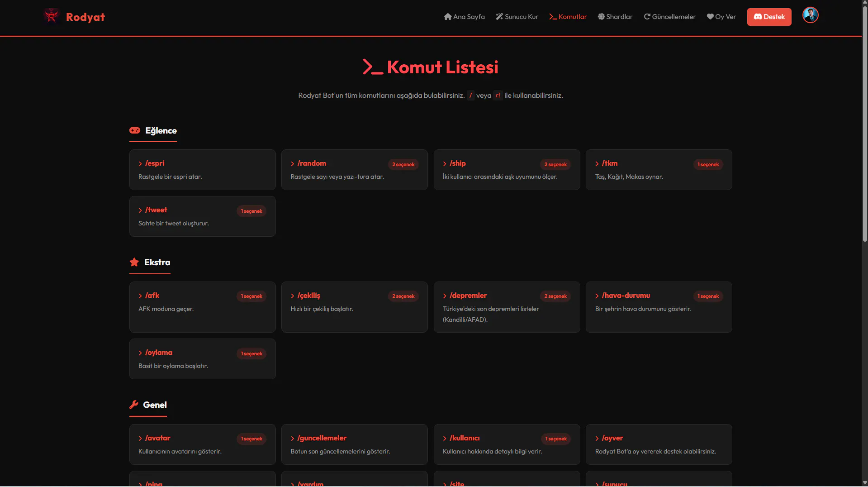Expand the /oylama command card
868x487 pixels.
(202, 359)
